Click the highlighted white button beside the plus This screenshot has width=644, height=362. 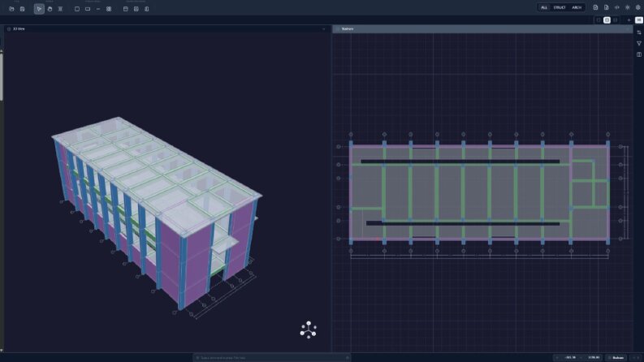(638, 20)
